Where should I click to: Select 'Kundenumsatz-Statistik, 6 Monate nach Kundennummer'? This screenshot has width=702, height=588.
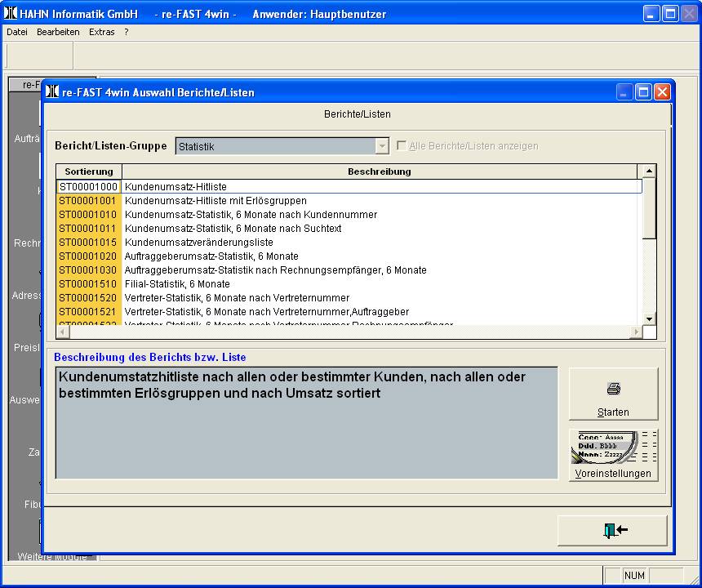349,215
